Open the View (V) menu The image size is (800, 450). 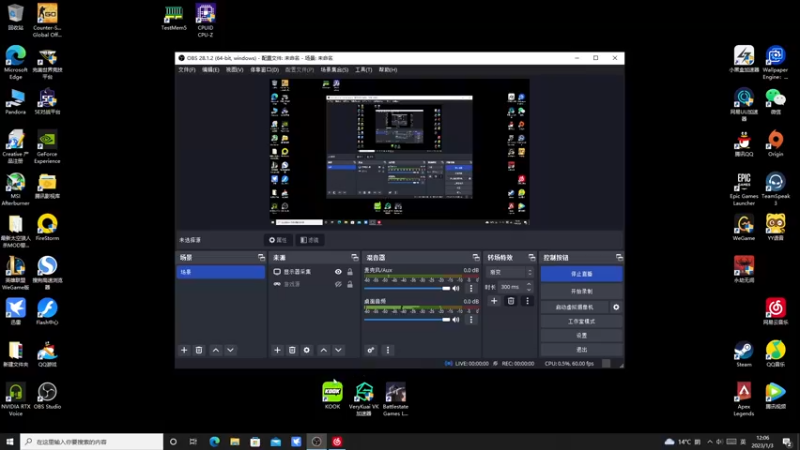(235, 70)
